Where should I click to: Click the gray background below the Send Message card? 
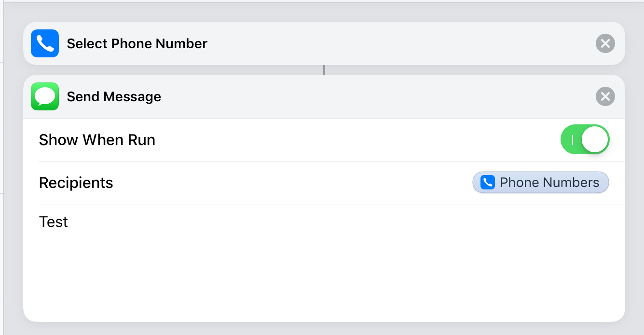tap(324, 329)
